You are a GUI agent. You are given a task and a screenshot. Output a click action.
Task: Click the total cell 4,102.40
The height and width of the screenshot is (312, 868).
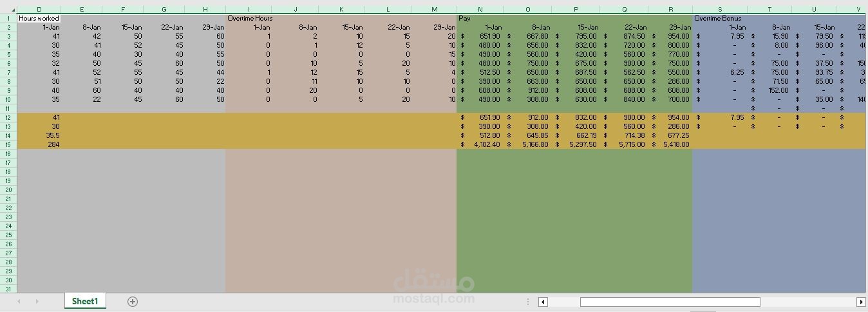click(480, 144)
